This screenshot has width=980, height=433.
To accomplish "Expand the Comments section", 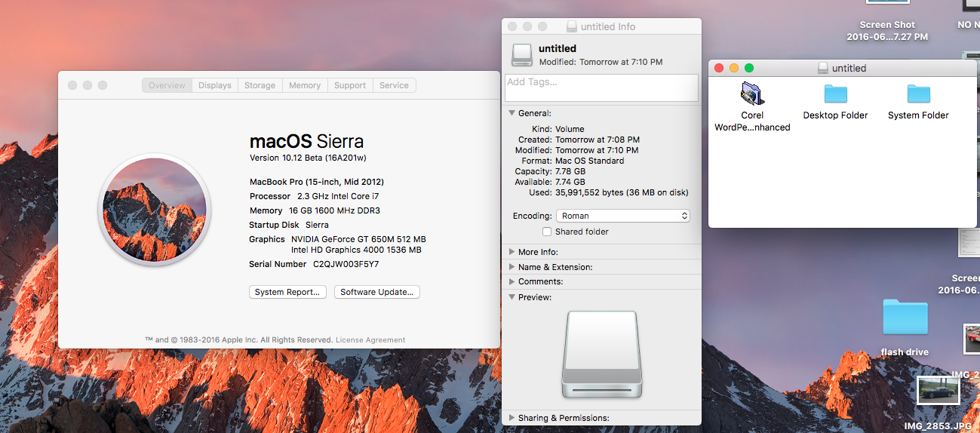I will coord(512,281).
